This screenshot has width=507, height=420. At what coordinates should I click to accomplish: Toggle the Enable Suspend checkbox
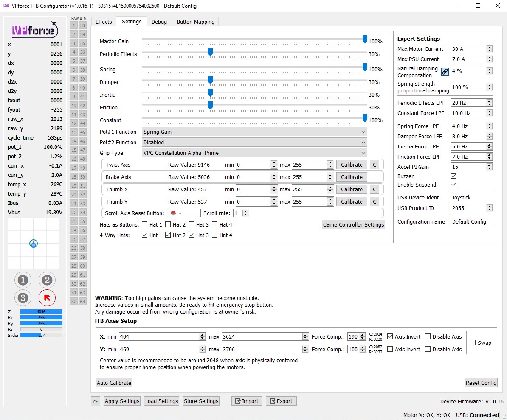453,185
